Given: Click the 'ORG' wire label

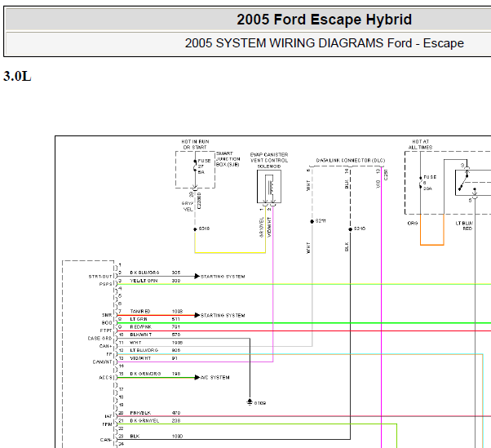Looking at the screenshot, I should [x=413, y=224].
